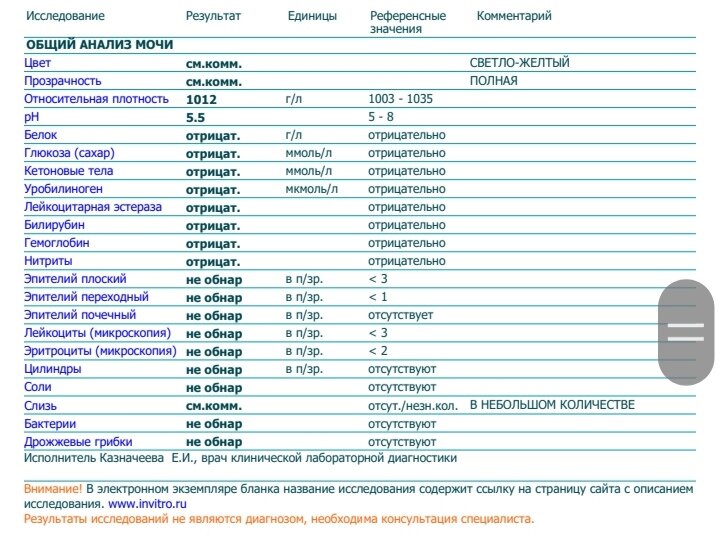Select the result value 1012
This screenshot has height=554, width=720.
pyautogui.click(x=201, y=100)
